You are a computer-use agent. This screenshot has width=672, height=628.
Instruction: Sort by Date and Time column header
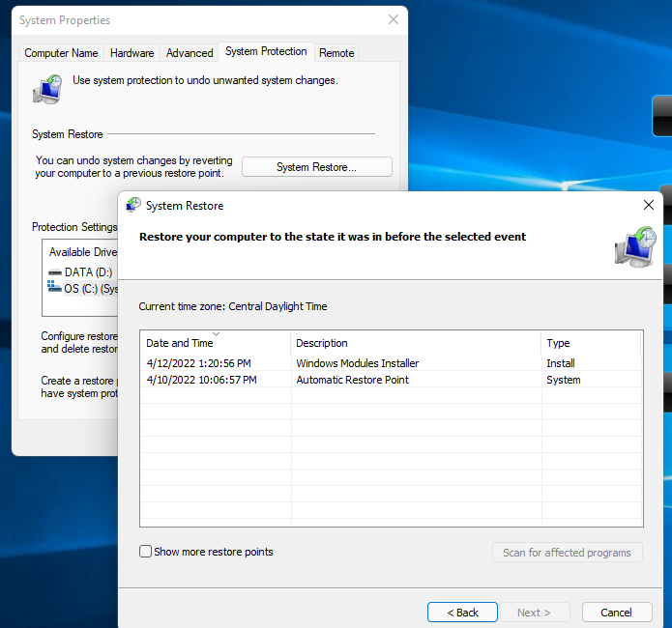(x=216, y=343)
